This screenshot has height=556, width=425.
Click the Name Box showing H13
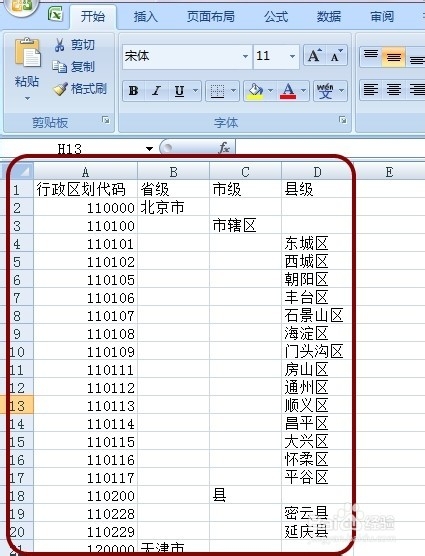pyautogui.click(x=71, y=149)
